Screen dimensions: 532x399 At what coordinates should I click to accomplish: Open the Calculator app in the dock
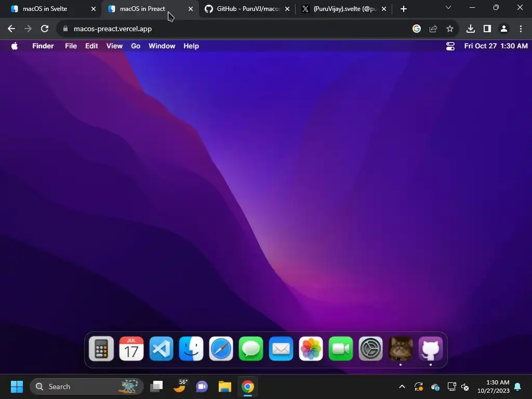click(x=101, y=349)
